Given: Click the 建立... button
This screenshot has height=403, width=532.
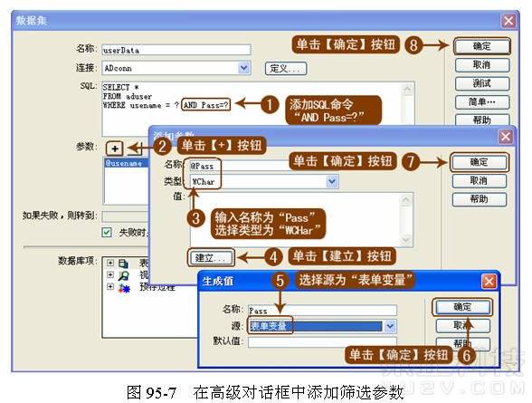Looking at the screenshot, I should tap(210, 258).
